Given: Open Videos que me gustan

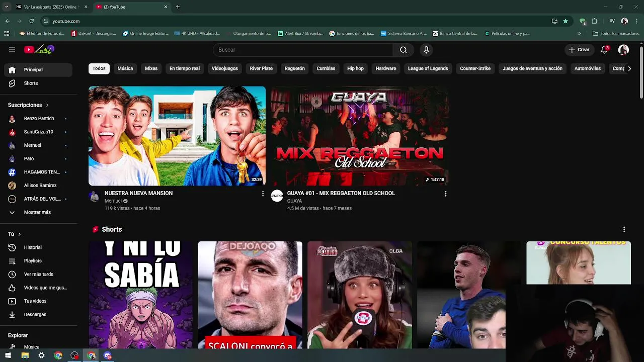Looking at the screenshot, I should point(38,288).
